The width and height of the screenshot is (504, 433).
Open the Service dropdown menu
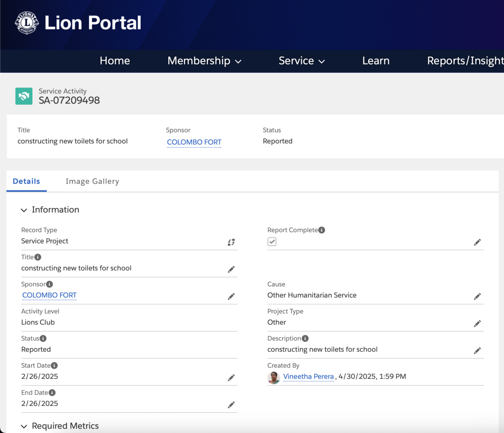point(302,61)
